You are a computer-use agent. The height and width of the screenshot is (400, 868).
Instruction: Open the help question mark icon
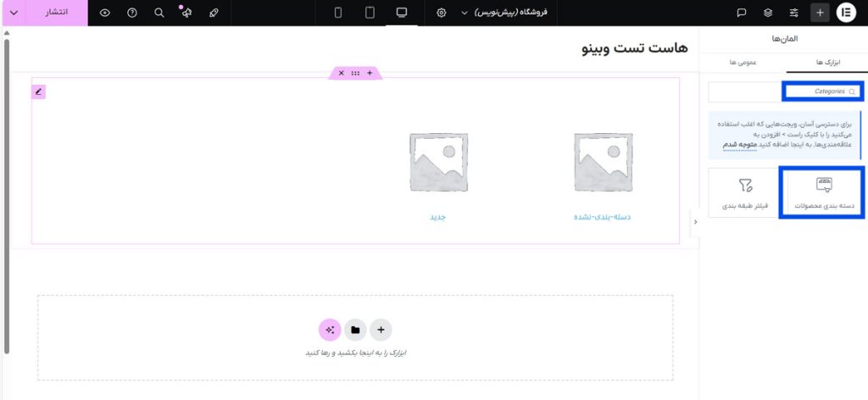[131, 13]
